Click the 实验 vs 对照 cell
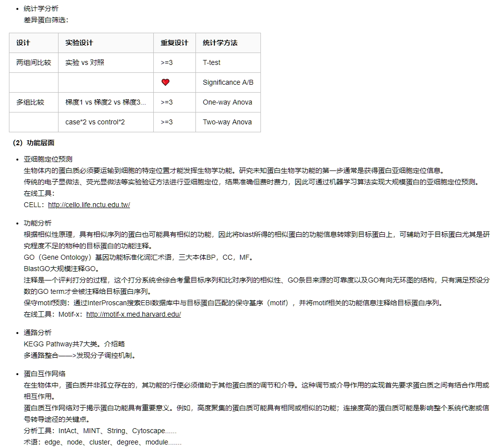The height and width of the screenshot is (447, 504). pyautogui.click(x=84, y=63)
